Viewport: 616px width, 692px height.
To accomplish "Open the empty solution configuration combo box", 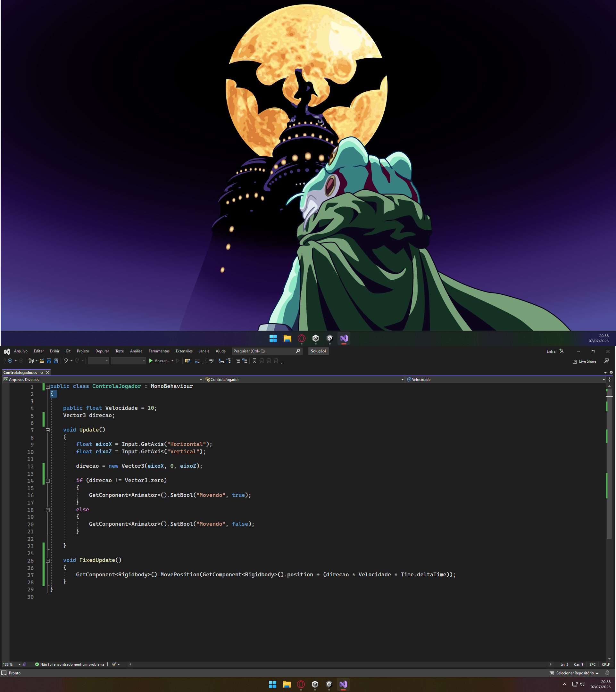I will pyautogui.click(x=98, y=361).
